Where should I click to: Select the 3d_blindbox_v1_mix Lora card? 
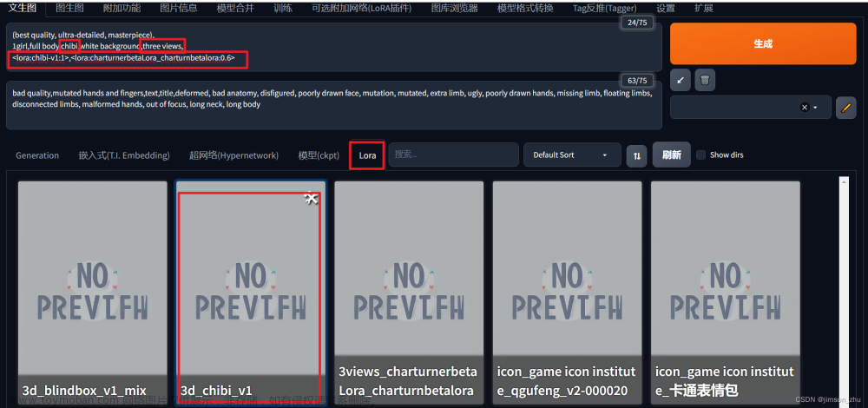pos(93,291)
